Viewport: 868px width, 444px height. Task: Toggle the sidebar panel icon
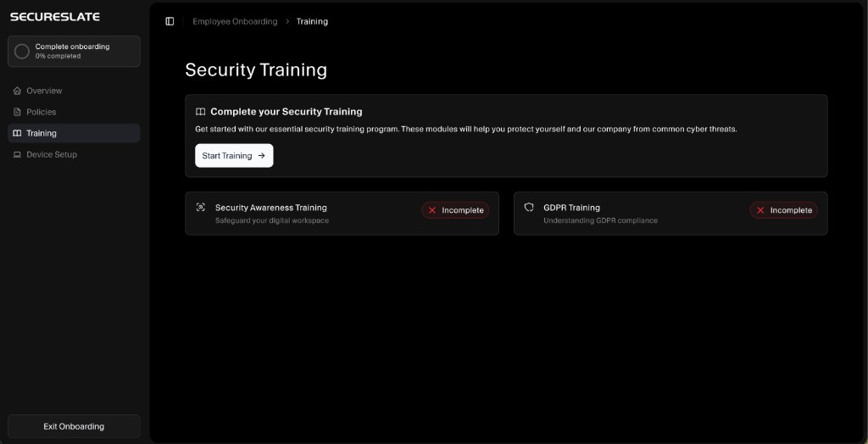(170, 21)
